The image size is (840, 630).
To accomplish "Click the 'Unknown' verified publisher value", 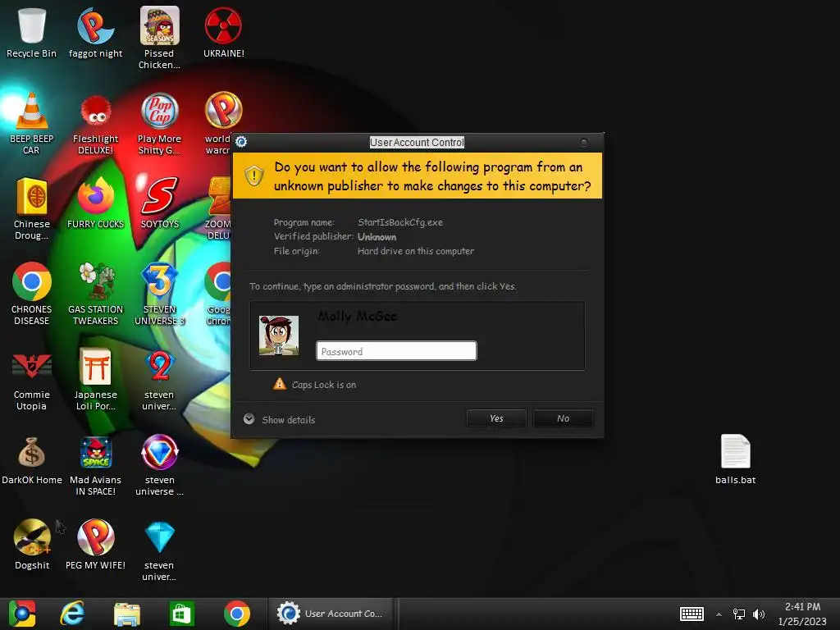I will point(377,237).
